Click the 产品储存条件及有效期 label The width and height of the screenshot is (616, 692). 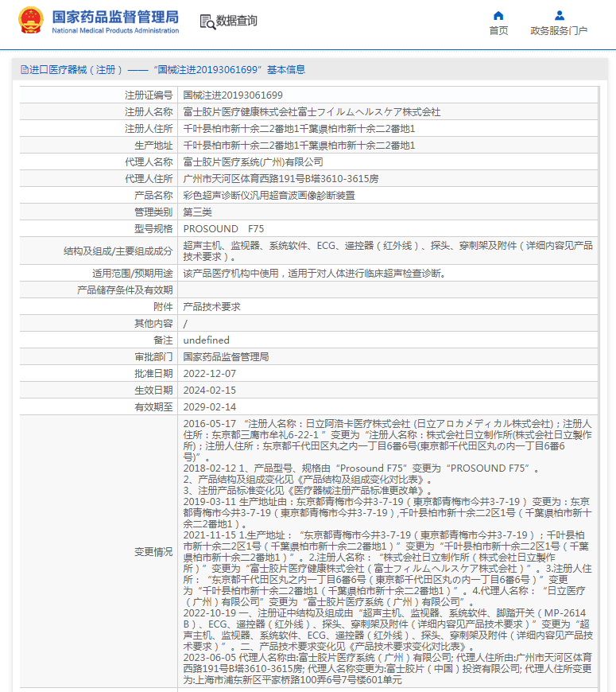[125, 290]
